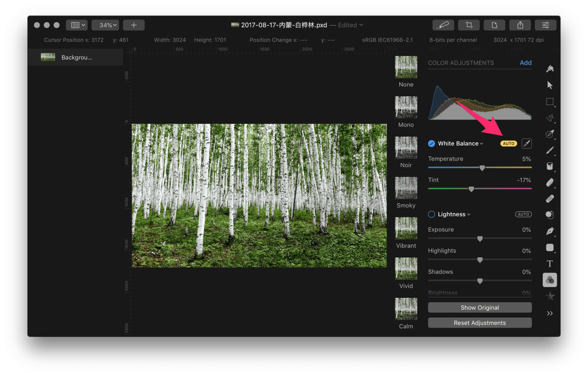This screenshot has height=376, width=588.
Task: Select the Repair bandage tool
Action: click(550, 199)
